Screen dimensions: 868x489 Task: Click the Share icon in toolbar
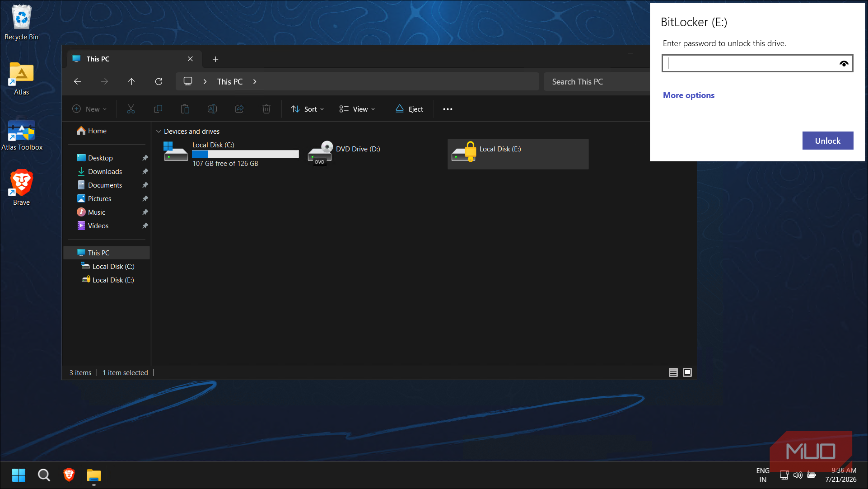(x=239, y=109)
